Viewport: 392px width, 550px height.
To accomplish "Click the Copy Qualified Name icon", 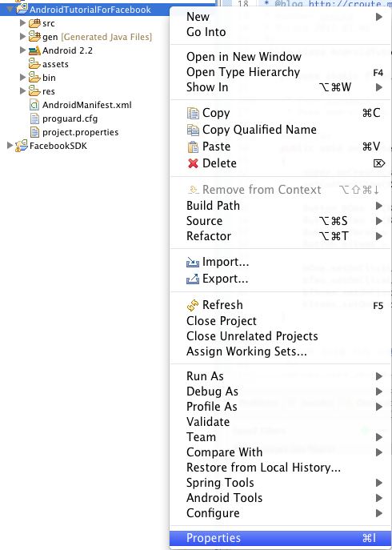I will click(x=193, y=130).
